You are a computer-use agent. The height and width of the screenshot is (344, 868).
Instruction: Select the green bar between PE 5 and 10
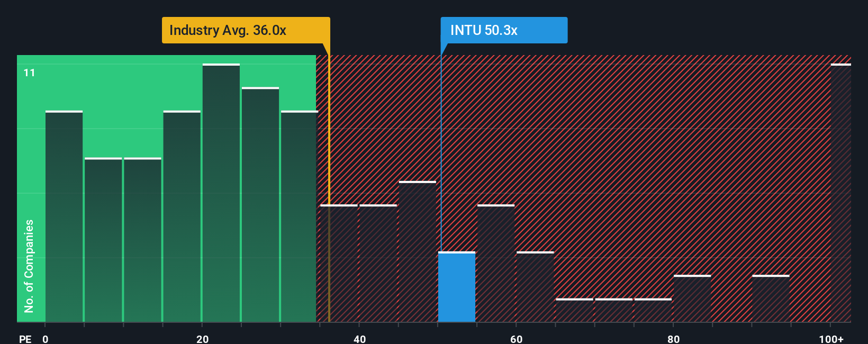[103, 240]
